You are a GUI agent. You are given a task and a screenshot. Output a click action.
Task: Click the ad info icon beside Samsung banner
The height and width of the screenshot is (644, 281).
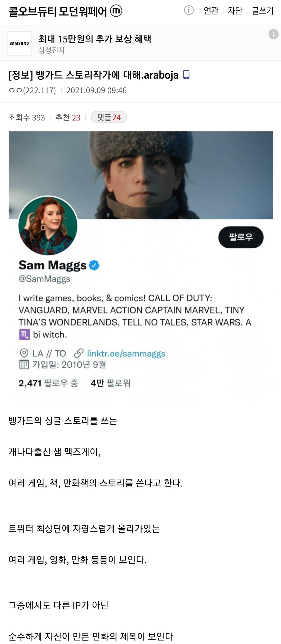point(273,34)
